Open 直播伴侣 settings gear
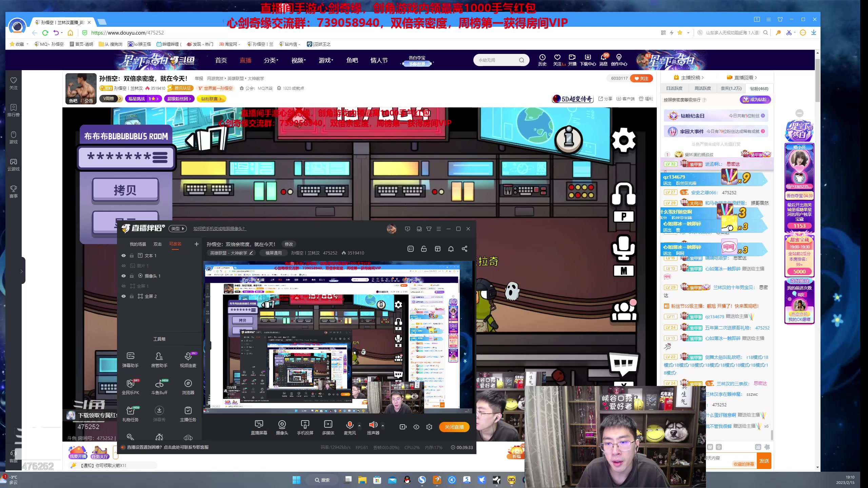Viewport: 868px width, 488px height. click(x=429, y=427)
